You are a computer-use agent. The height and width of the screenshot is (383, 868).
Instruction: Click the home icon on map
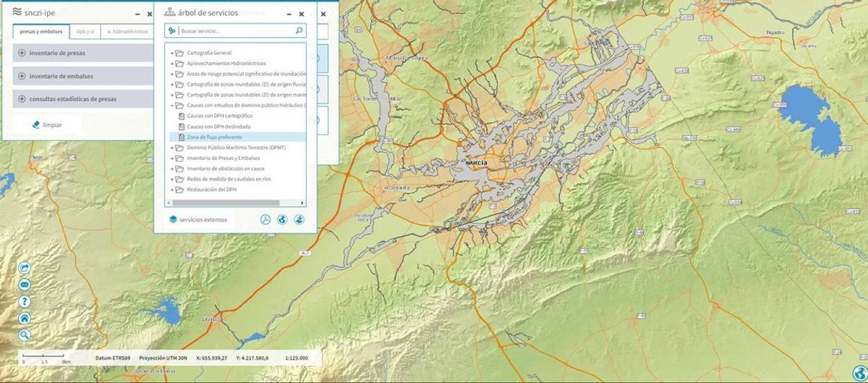tap(25, 318)
